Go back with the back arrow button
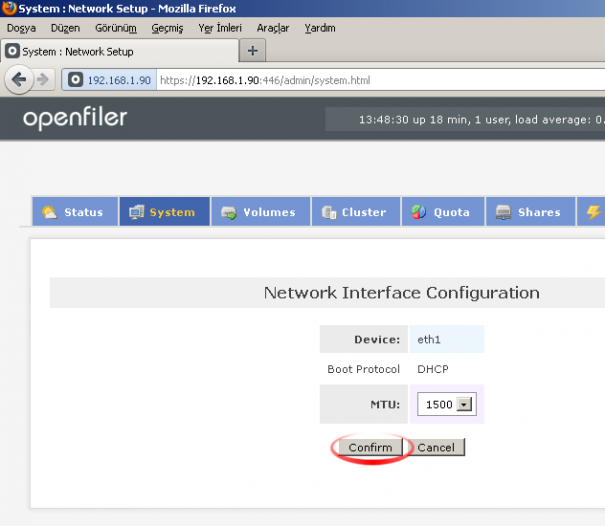Image resolution: width=605 pixels, height=526 pixels. [19, 80]
